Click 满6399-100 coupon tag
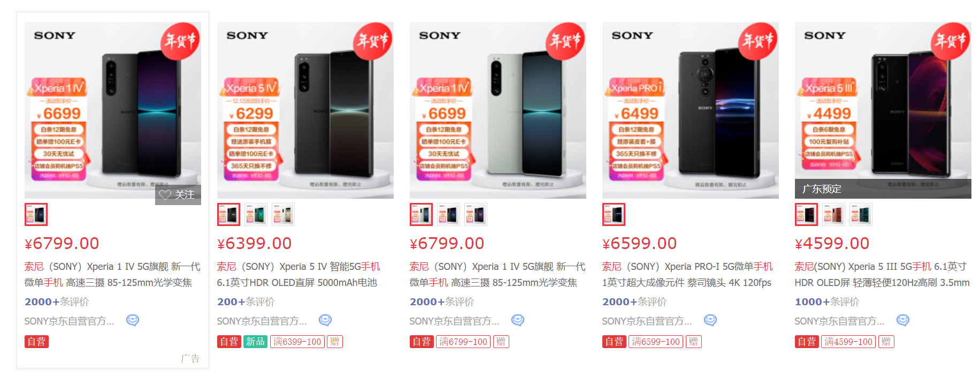This screenshot has height=377, width=980. click(297, 342)
